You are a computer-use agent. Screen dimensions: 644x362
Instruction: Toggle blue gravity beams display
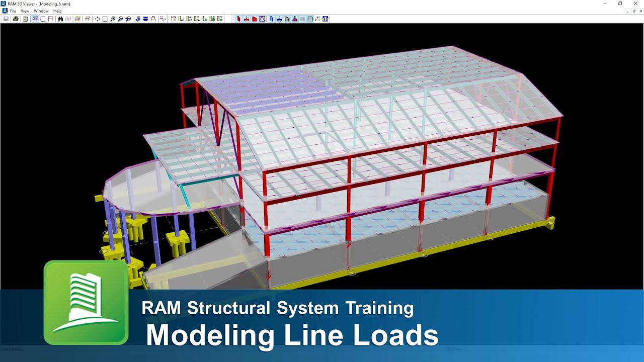coord(279,19)
